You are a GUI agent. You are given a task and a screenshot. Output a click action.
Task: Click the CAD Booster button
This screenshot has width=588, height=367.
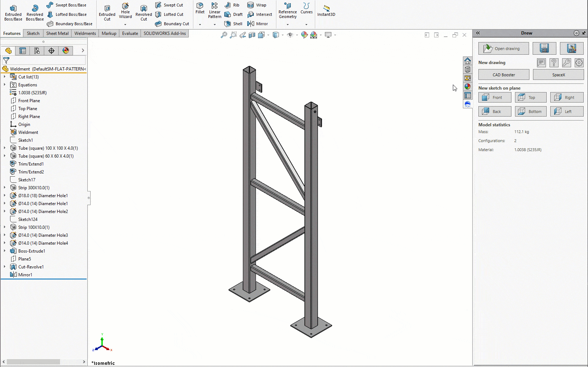504,75
